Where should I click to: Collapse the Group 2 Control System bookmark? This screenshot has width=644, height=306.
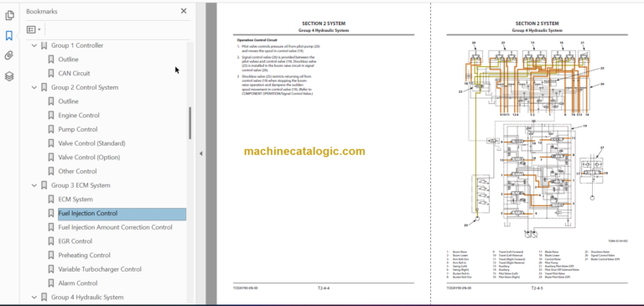coord(34,87)
